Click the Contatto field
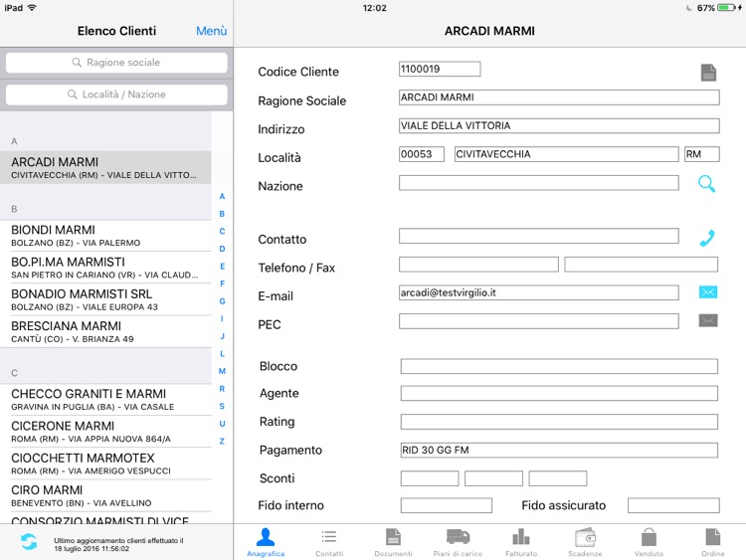This screenshot has width=746, height=560. [538, 236]
